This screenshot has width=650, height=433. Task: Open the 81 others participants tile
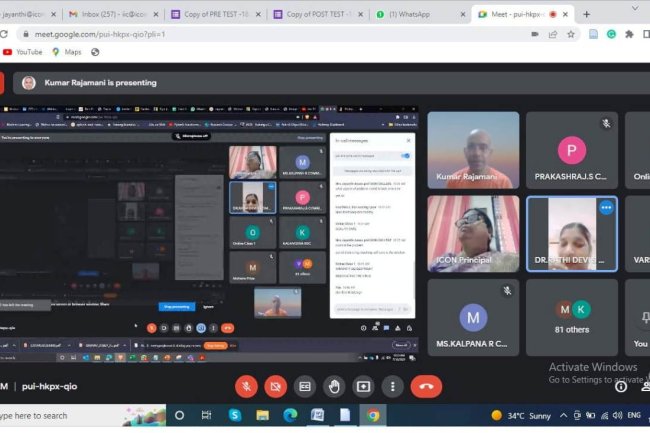pos(572,317)
